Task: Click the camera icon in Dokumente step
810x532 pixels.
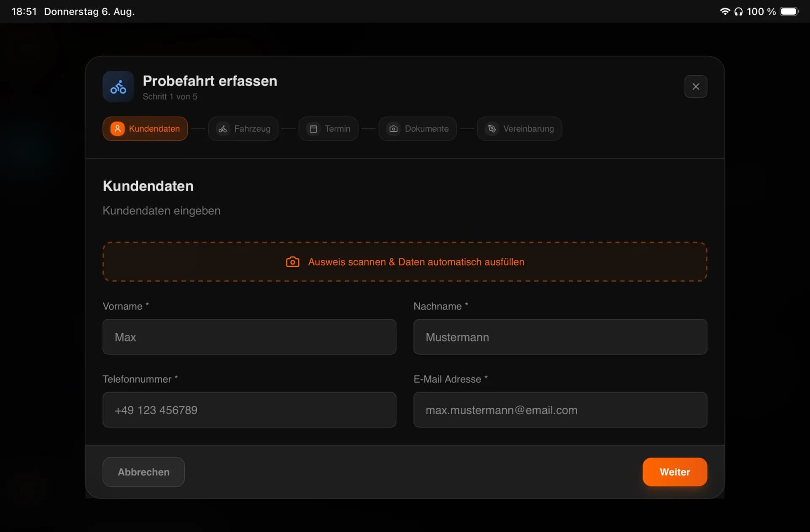Action: click(x=393, y=129)
